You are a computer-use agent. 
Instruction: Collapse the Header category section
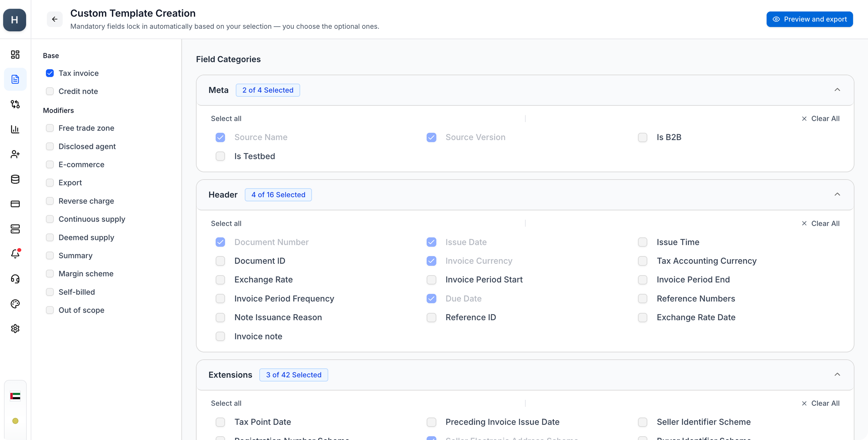point(837,194)
